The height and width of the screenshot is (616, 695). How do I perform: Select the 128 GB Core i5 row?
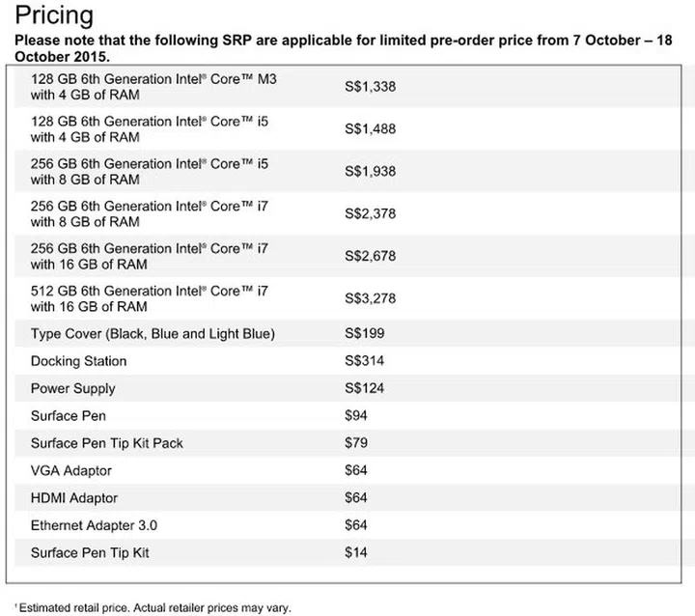click(150, 128)
